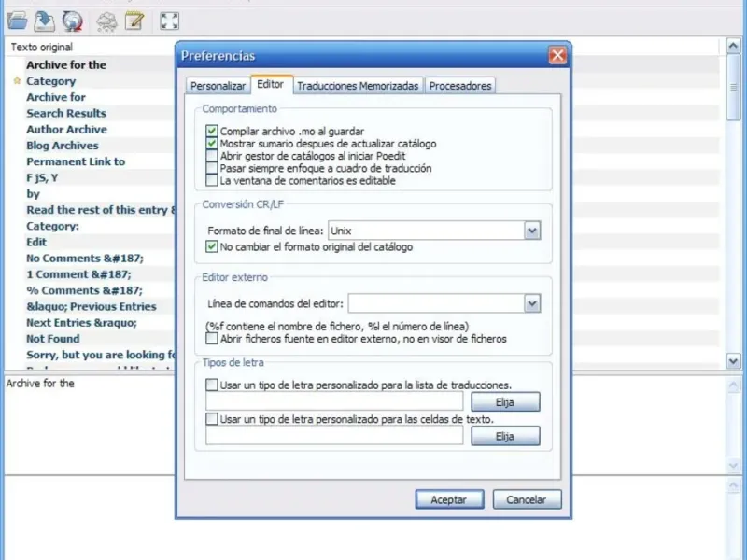The height and width of the screenshot is (560, 747).
Task: Enable custom font for las celdas de texto
Action: pos(212,419)
